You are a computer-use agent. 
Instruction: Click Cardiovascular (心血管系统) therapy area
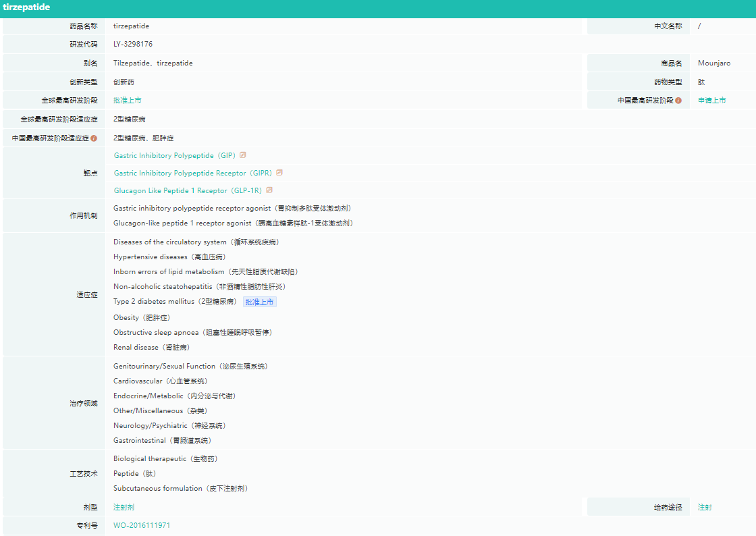161,381
